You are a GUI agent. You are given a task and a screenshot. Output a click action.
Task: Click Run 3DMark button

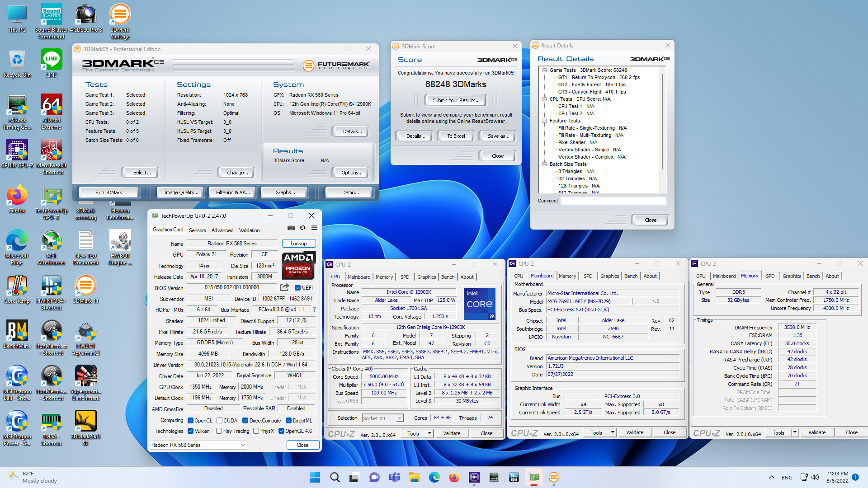[x=108, y=192]
